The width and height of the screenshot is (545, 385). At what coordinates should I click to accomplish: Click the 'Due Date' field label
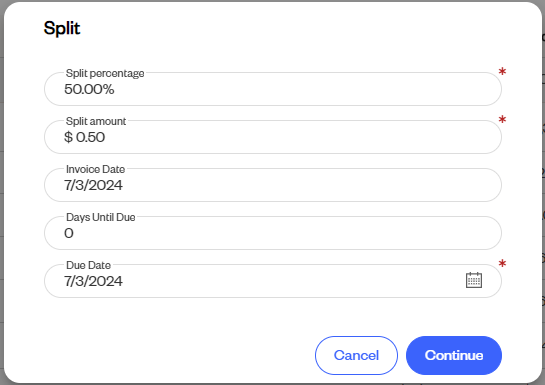[89, 265]
